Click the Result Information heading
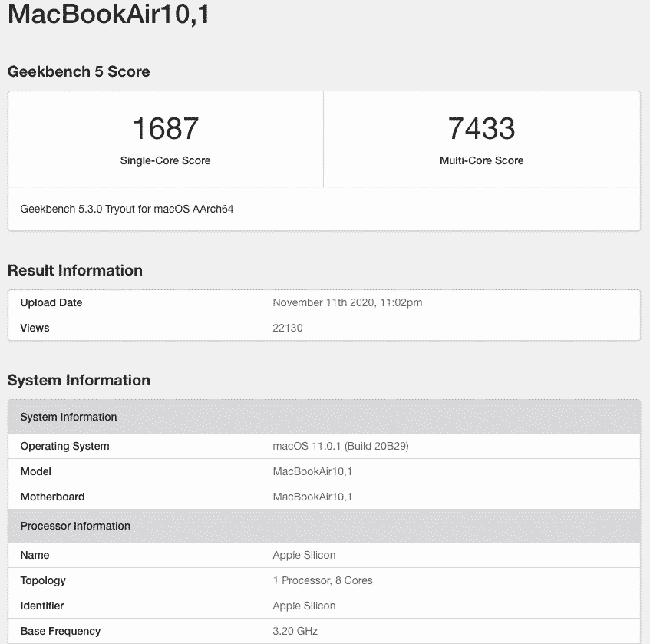Screen dimensions: 650x644 74,270
